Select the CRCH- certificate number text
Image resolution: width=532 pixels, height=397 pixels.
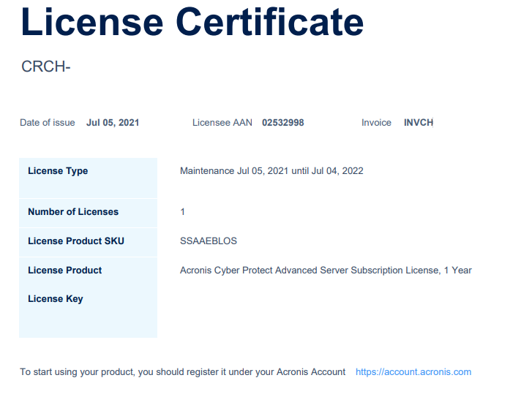pyautogui.click(x=46, y=67)
